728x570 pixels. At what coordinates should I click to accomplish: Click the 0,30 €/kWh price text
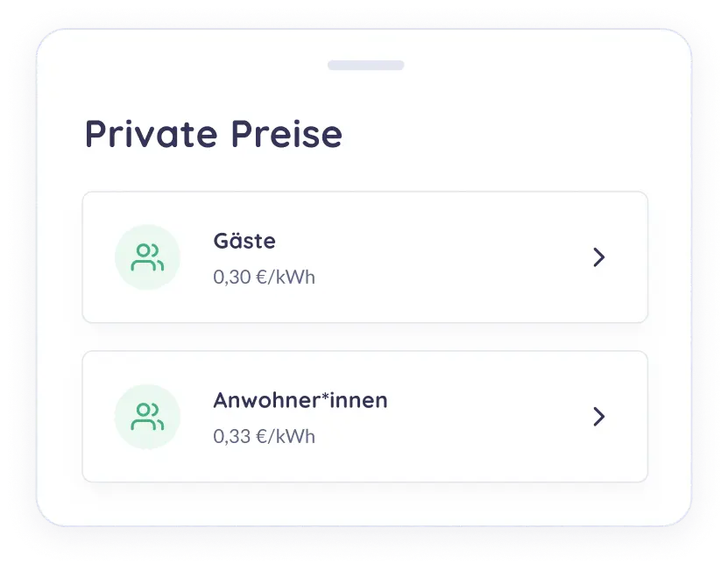click(x=264, y=278)
